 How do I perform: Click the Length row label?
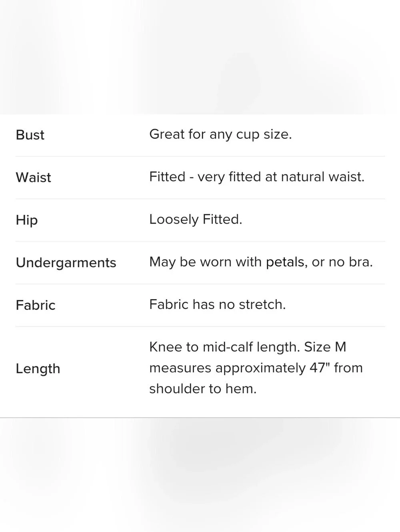click(x=38, y=369)
